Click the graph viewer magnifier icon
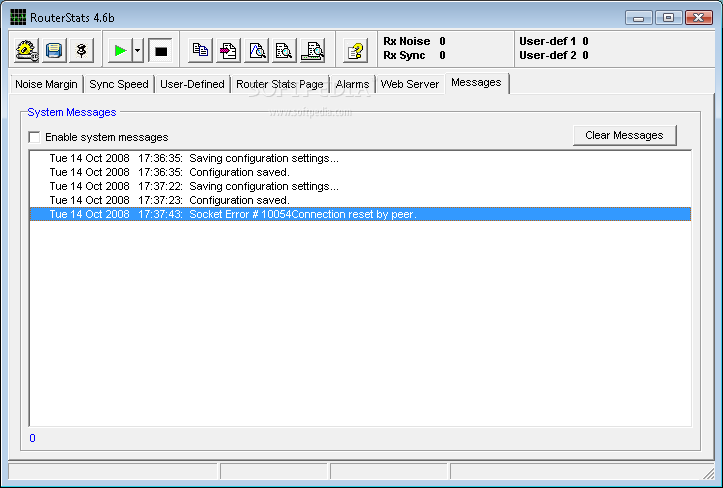723x488 pixels. tap(256, 50)
